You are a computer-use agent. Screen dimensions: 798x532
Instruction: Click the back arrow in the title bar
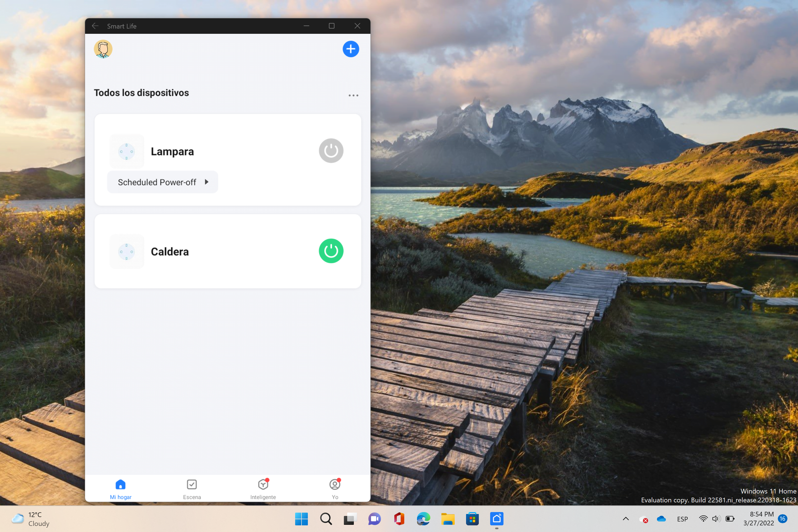tap(95, 26)
